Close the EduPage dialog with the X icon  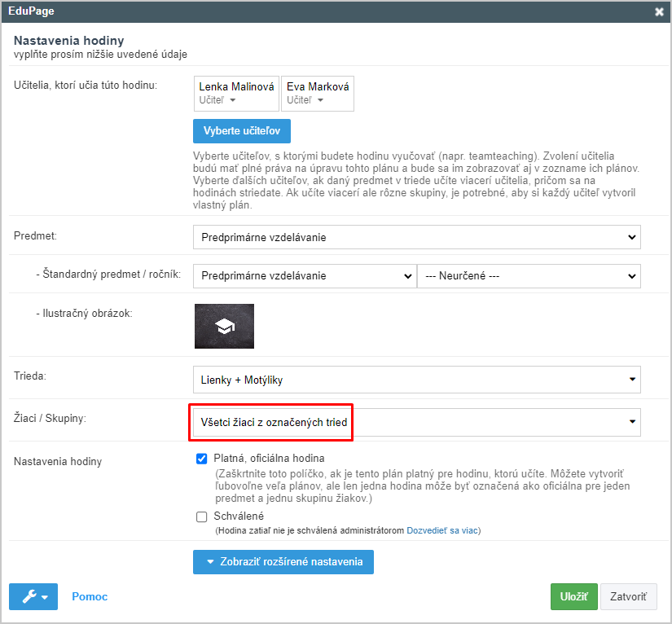pos(659,12)
